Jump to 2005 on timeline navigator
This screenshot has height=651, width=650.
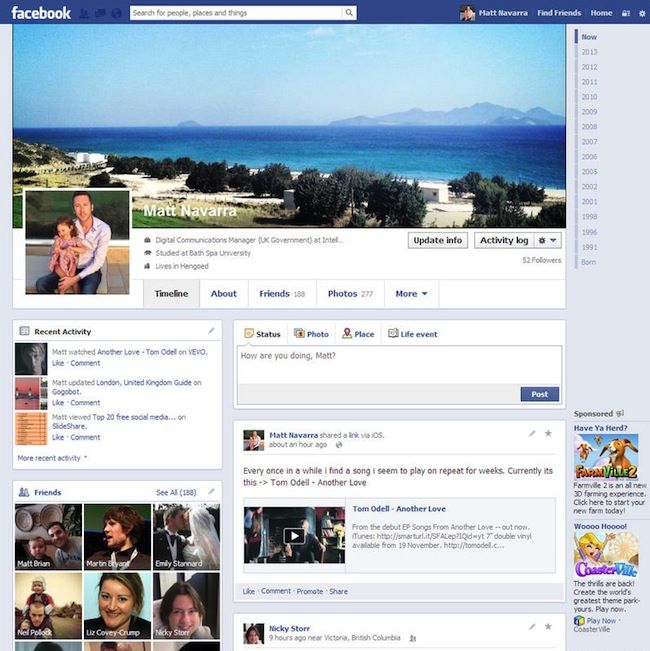(589, 171)
